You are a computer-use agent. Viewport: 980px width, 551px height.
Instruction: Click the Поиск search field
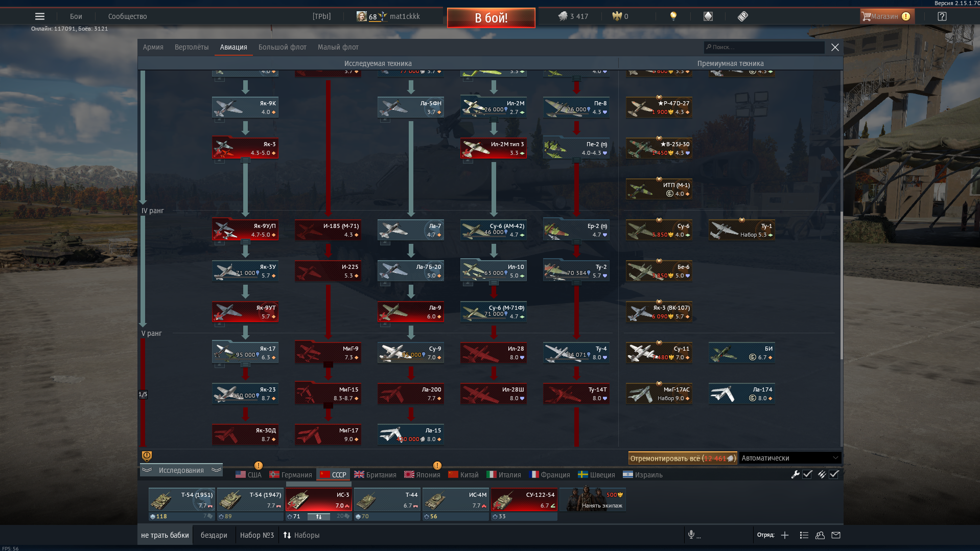tap(764, 47)
